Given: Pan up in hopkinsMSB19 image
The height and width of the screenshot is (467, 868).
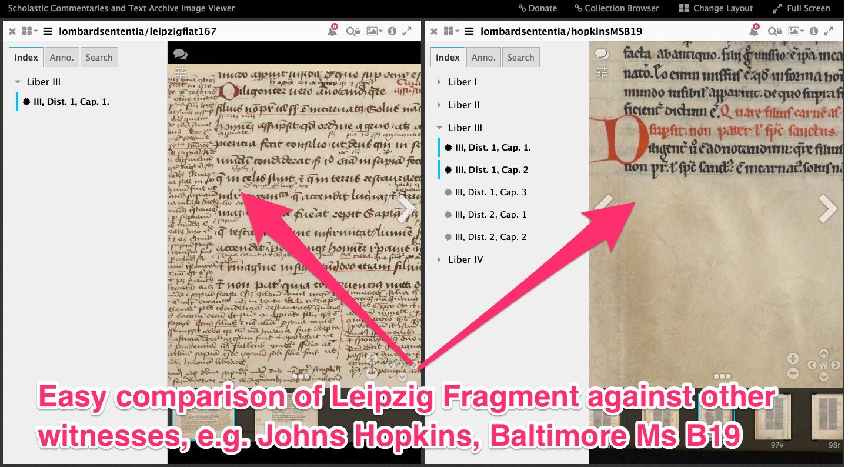Looking at the screenshot, I should [x=824, y=353].
